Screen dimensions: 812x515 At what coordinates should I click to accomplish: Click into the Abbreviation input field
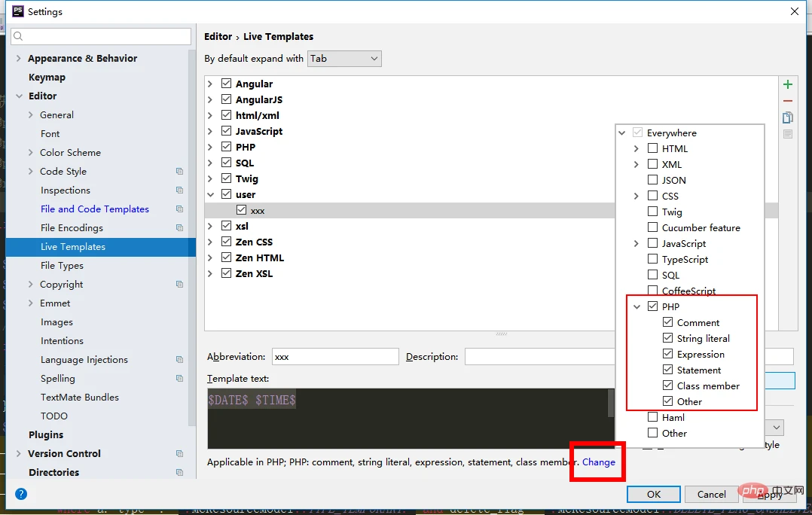click(x=334, y=357)
